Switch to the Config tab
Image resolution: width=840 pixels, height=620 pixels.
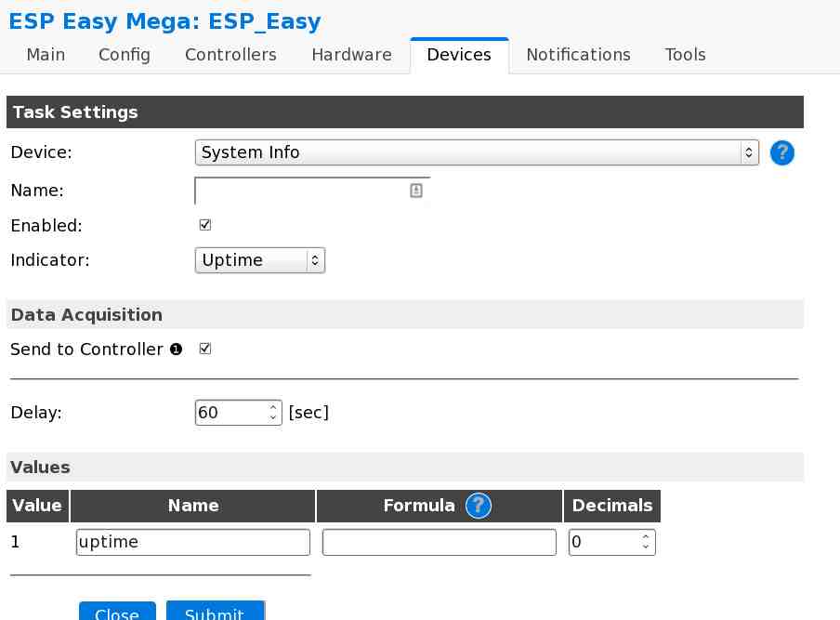(x=125, y=55)
